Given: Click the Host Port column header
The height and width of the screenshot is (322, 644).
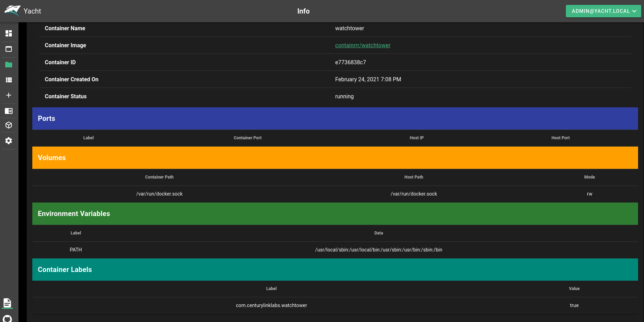Looking at the screenshot, I should tap(560, 138).
